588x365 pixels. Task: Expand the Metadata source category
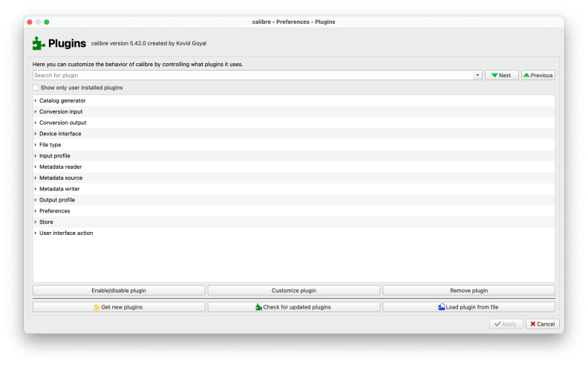(x=36, y=178)
